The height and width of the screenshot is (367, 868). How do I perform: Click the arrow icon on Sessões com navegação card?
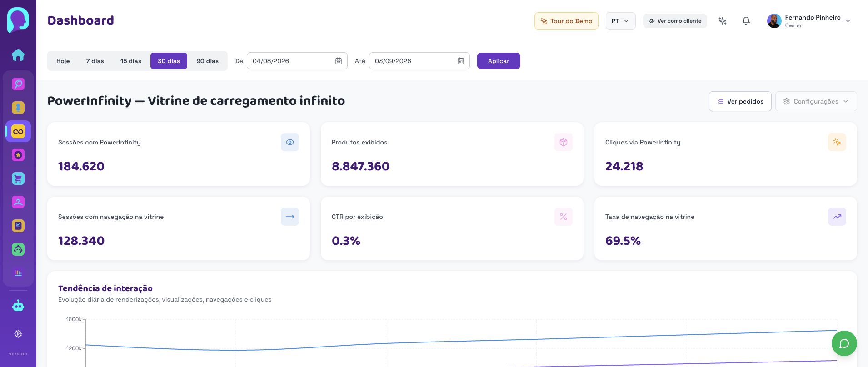click(x=290, y=217)
